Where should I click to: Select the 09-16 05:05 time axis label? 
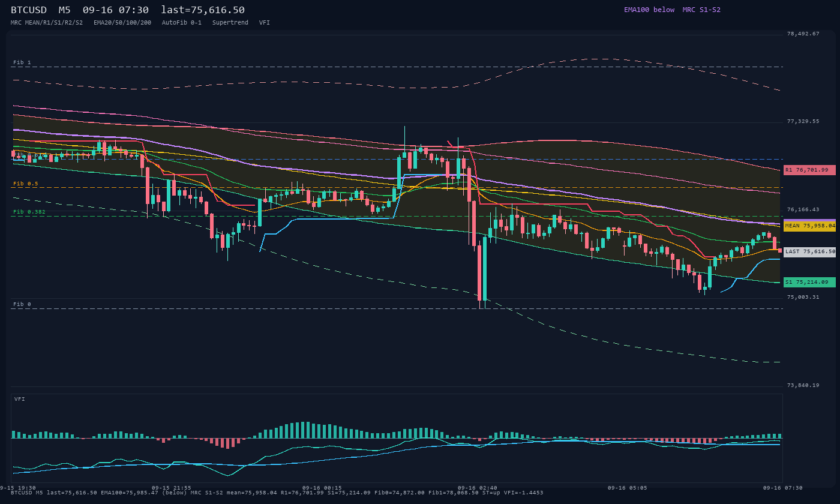point(627,488)
